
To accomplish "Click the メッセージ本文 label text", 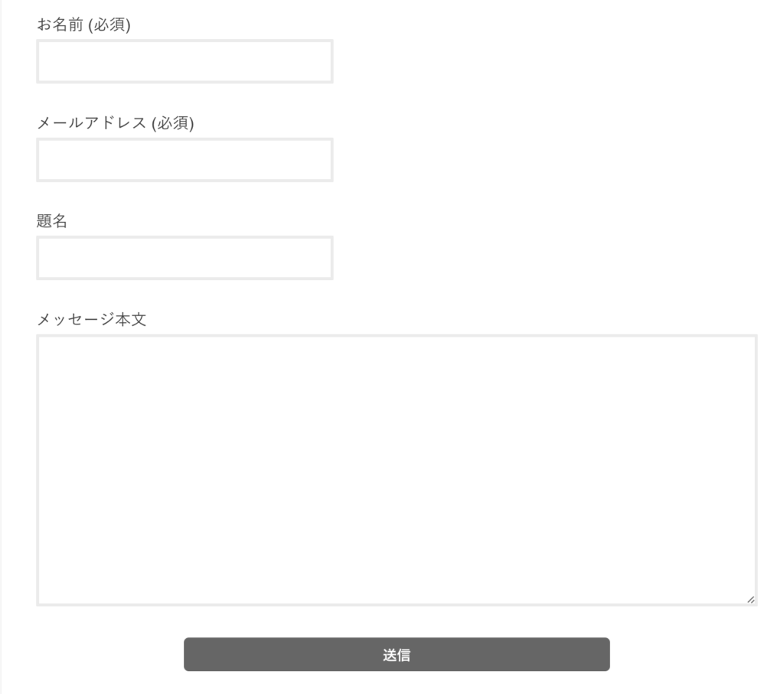I will click(x=91, y=319).
